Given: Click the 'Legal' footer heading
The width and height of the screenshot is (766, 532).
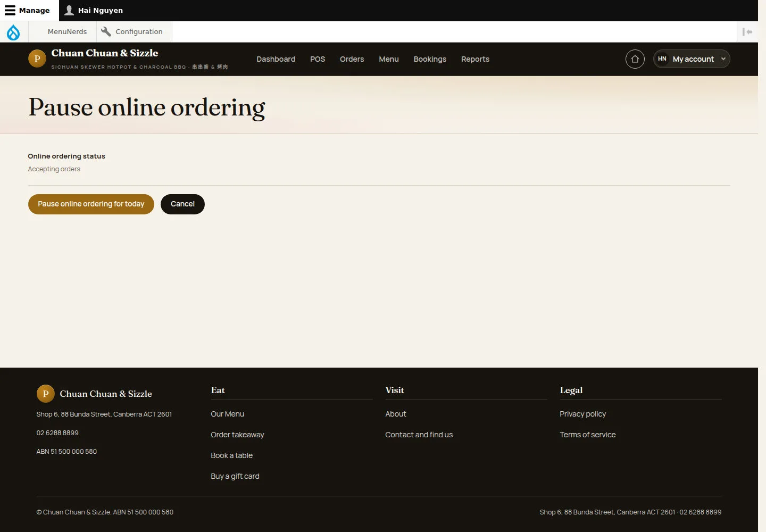Looking at the screenshot, I should [x=571, y=390].
